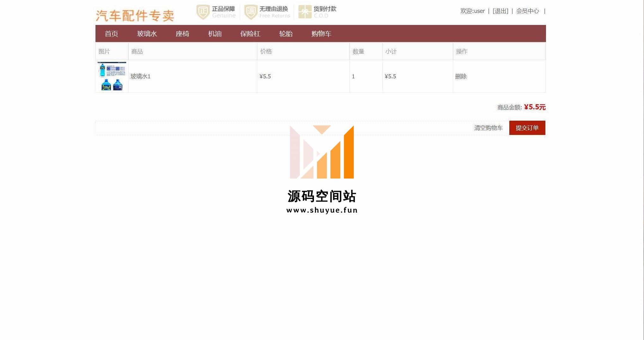Screen dimensions: 644x340
Task: Click the 正品保障 Genuine shield icon
Action: click(x=203, y=12)
